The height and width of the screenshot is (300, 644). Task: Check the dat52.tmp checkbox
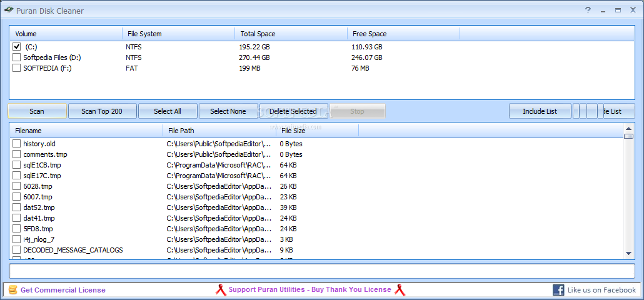coord(16,207)
